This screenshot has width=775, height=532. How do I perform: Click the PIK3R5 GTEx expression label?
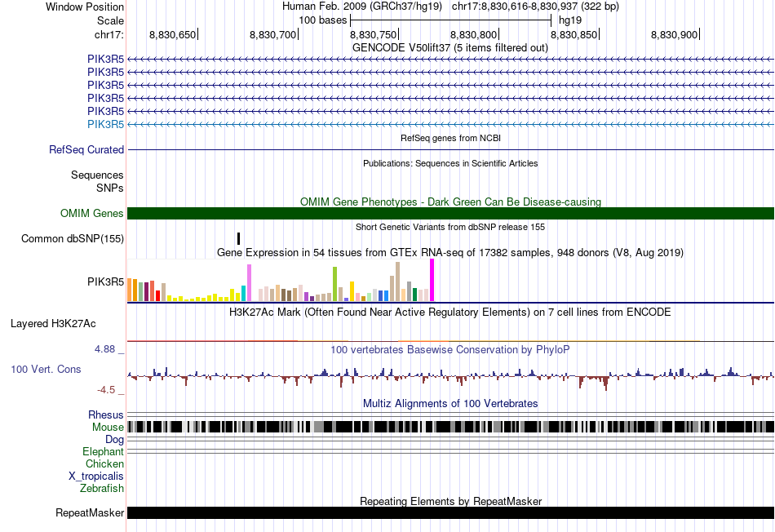coord(105,282)
